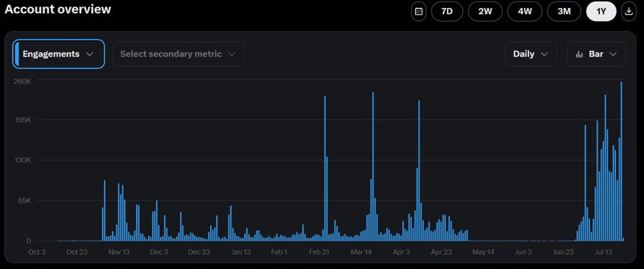644x269 pixels.
Task: Open the Select secondary metric dropdown
Action: (x=178, y=54)
